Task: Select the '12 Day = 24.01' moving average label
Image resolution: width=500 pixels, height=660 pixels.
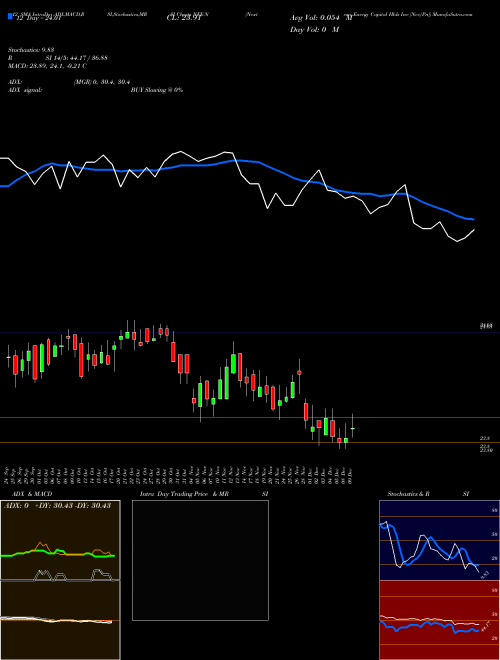Action: coord(38,18)
